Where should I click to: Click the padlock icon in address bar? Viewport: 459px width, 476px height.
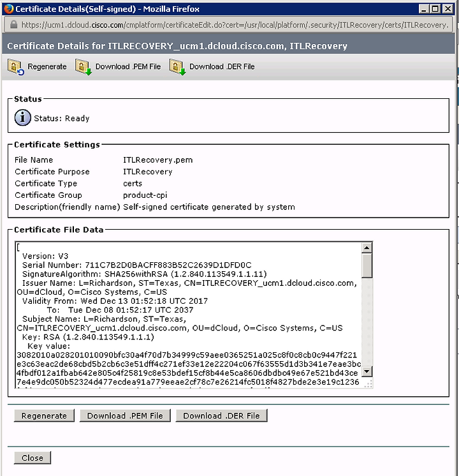[13, 25]
